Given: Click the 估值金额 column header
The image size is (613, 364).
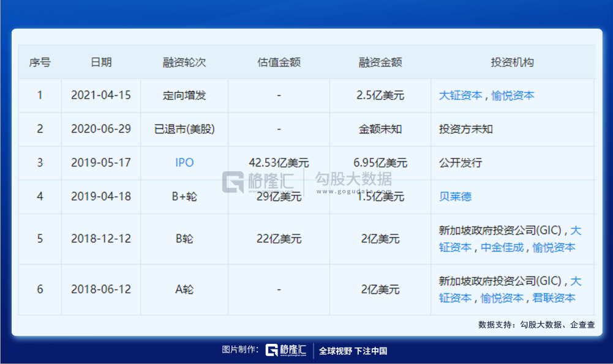Looking at the screenshot, I should [279, 62].
